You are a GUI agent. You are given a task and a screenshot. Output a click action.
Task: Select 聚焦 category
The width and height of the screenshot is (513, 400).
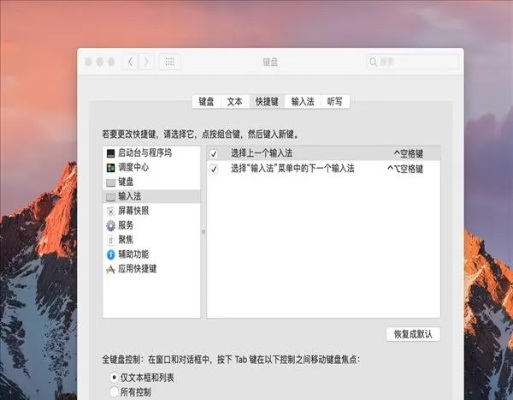click(x=152, y=240)
